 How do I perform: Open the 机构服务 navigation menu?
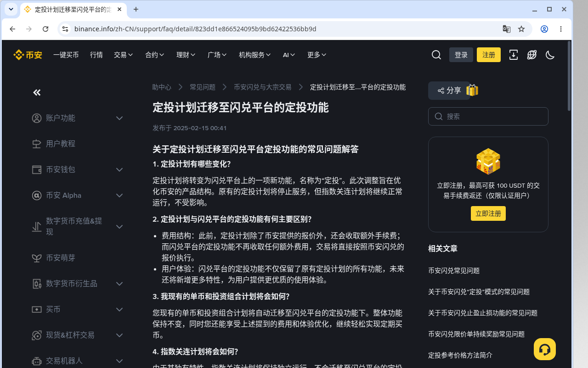click(x=255, y=55)
